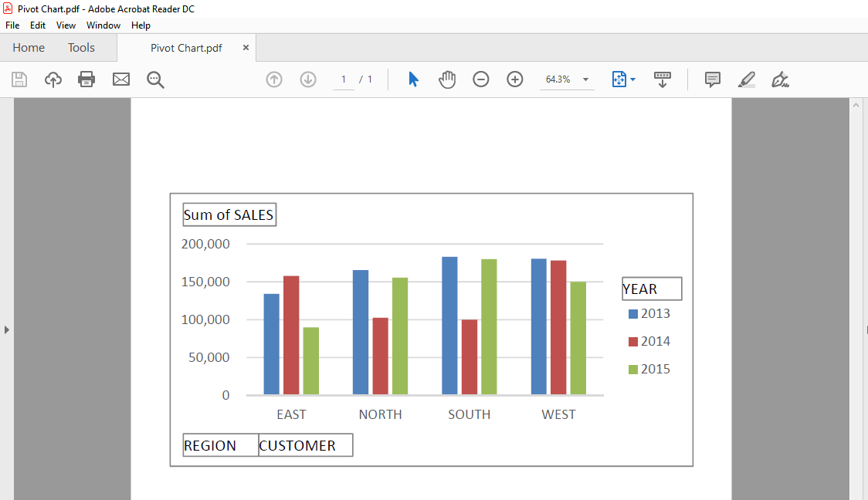
Task: Click the cloud upload icon
Action: coord(53,79)
